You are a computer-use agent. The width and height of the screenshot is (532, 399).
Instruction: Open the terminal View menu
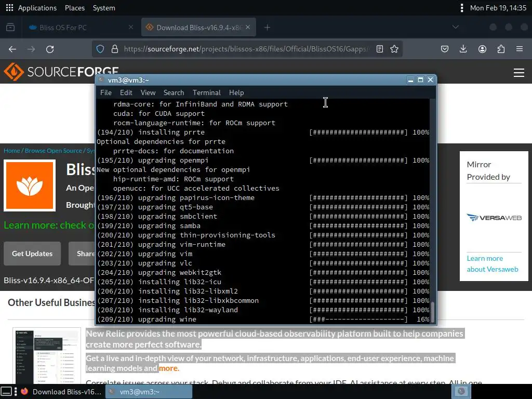(148, 92)
